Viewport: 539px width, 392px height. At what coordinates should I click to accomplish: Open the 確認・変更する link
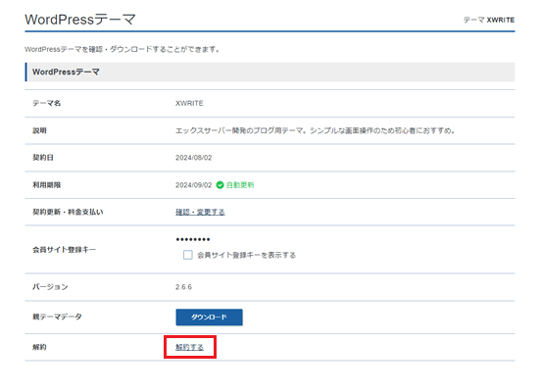pos(200,212)
